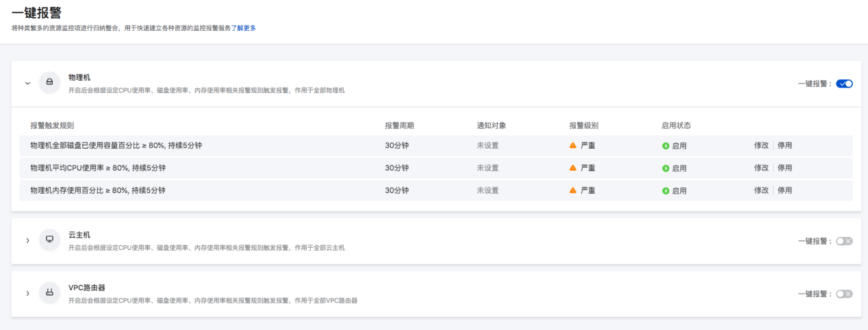The image size is (868, 330).
Task: Click the 严重 warning icon in disk usage row
Action: (573, 146)
